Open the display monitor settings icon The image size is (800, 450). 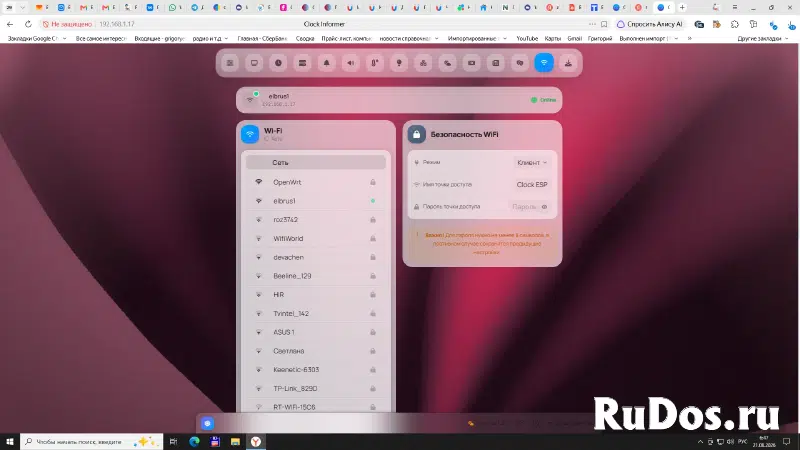(254, 63)
